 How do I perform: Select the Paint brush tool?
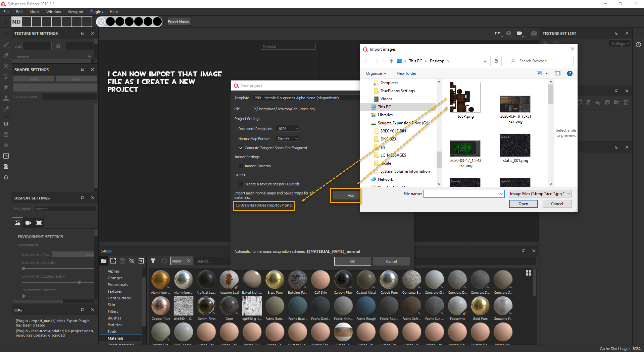(x=6, y=45)
